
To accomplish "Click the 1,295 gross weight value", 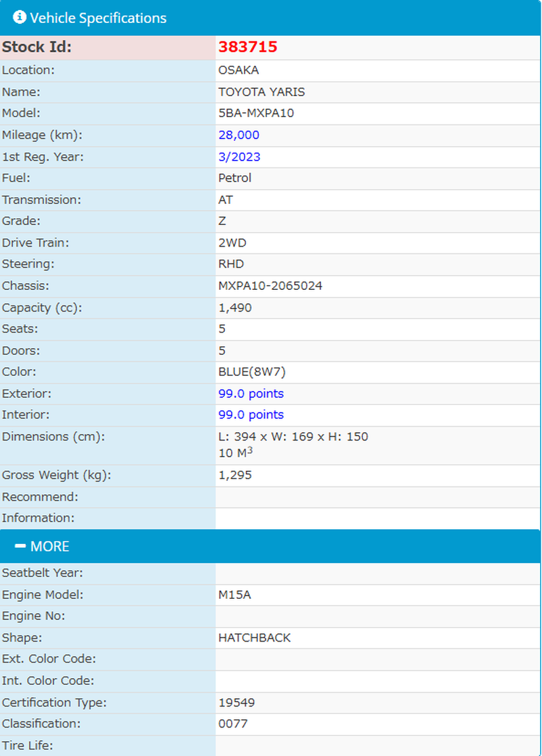I will coord(235,475).
